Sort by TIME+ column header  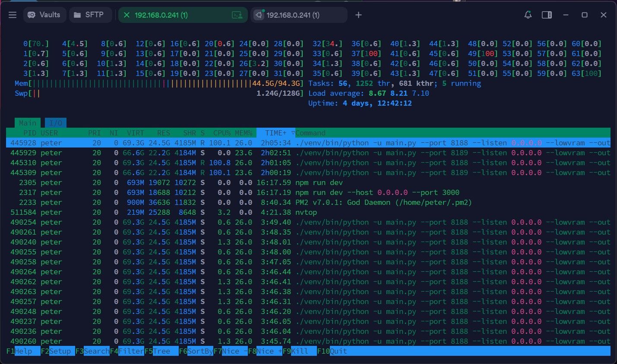pyautogui.click(x=275, y=133)
